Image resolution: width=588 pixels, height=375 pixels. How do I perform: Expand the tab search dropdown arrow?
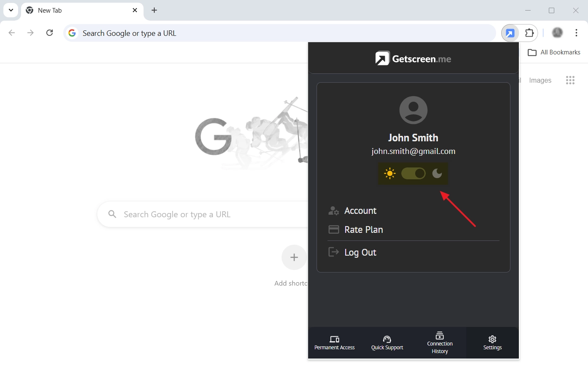(x=11, y=10)
